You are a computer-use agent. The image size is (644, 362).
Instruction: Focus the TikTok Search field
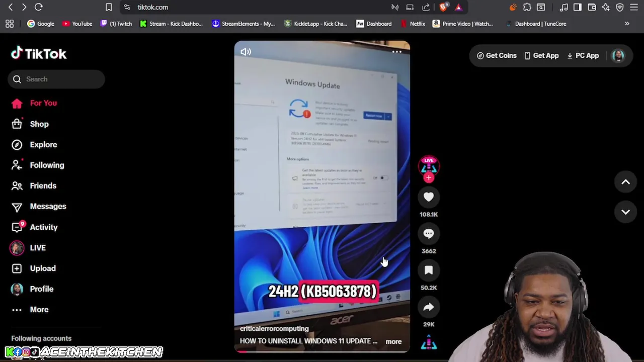click(56, 79)
